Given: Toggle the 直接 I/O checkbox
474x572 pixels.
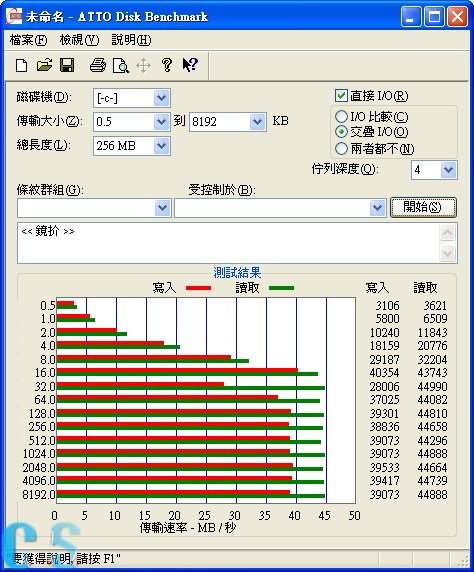Looking at the screenshot, I should click(x=341, y=96).
